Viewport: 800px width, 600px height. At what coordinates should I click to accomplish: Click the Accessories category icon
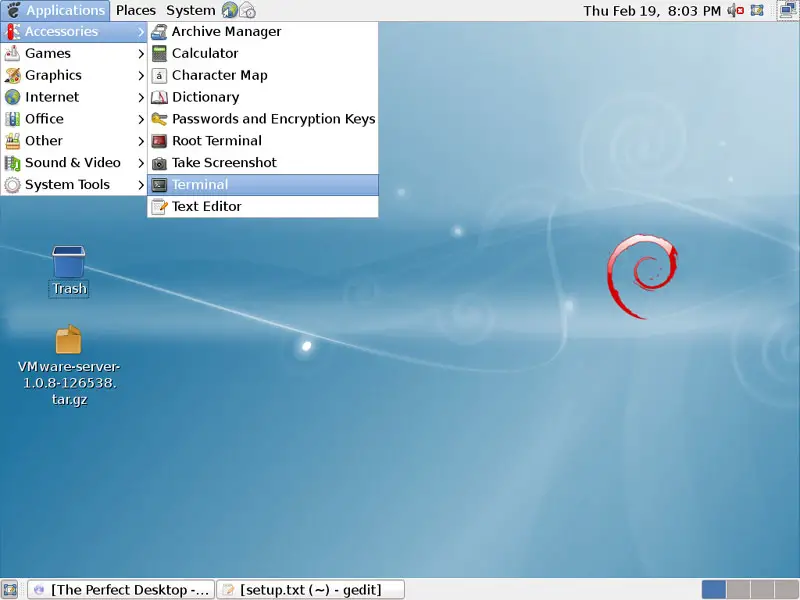point(12,32)
